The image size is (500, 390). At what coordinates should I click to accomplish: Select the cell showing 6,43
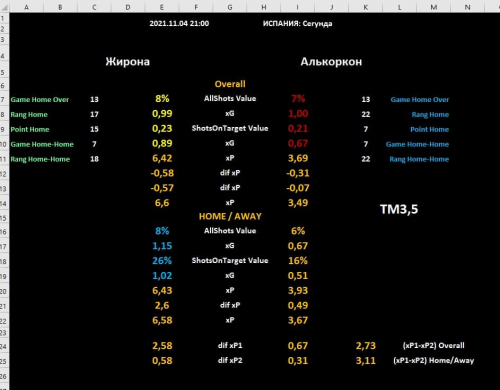click(x=162, y=290)
